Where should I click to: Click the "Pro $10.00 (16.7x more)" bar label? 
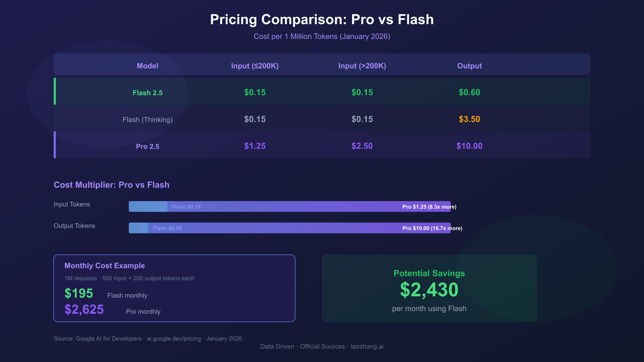(x=432, y=228)
